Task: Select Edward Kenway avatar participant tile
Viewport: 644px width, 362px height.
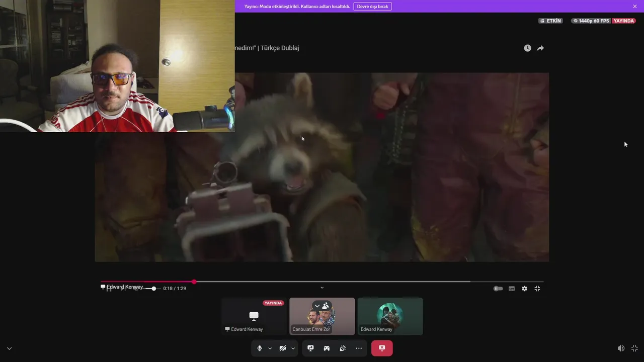Action: pos(390,316)
